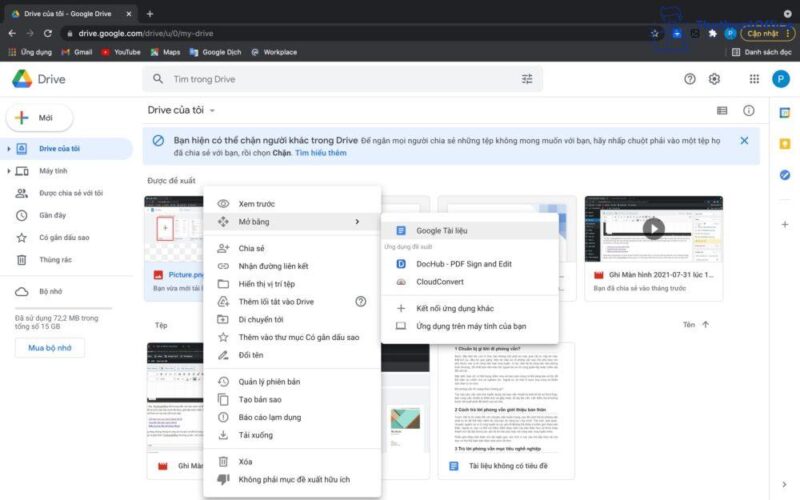Image resolution: width=800 pixels, height=500 pixels.
Task: Choose Kết nối ứng dụng khác
Action: tap(470, 309)
